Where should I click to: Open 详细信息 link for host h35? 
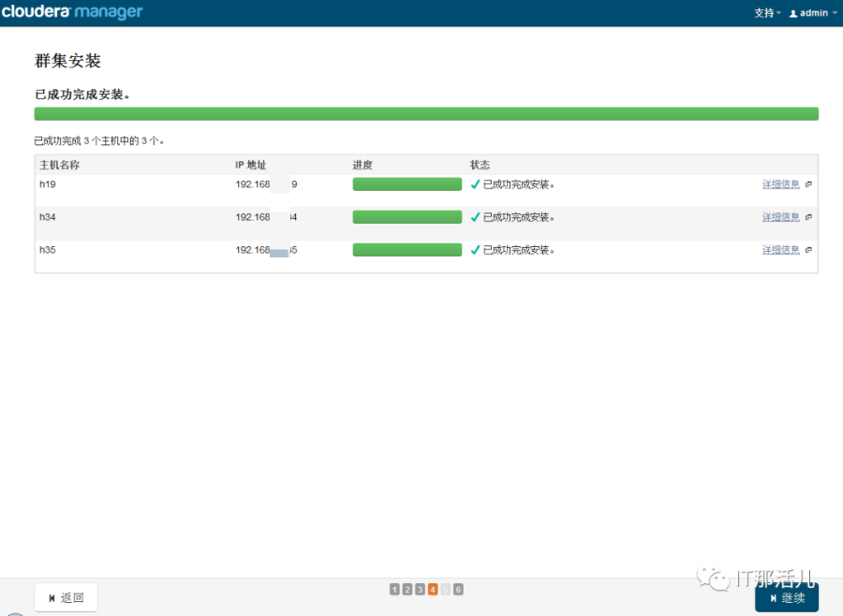[x=780, y=250]
